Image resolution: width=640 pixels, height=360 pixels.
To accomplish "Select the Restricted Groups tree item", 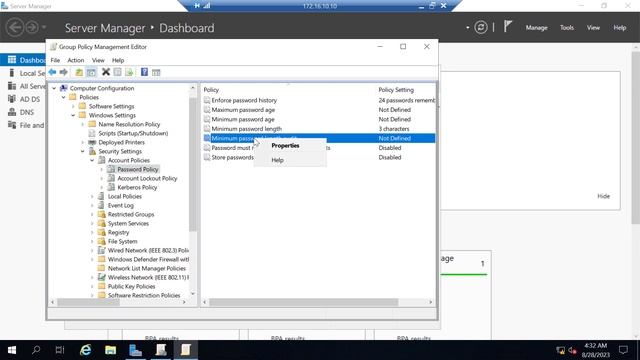I will 131,214.
